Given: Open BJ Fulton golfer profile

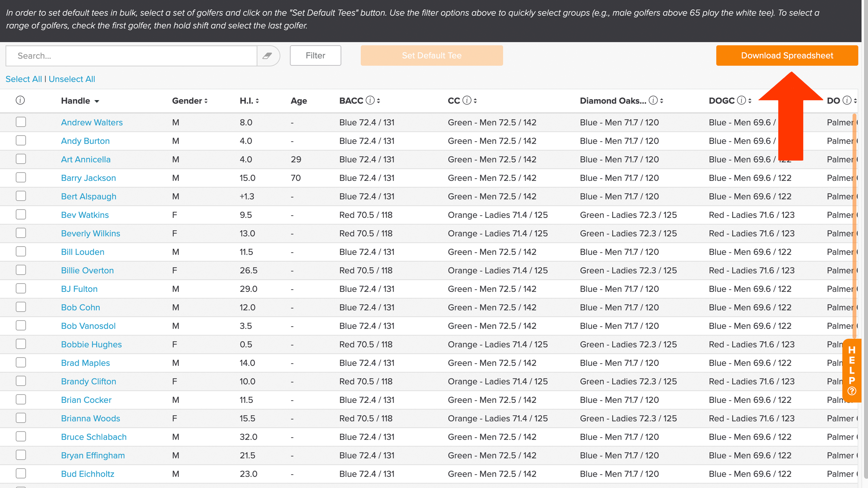Looking at the screenshot, I should click(79, 289).
